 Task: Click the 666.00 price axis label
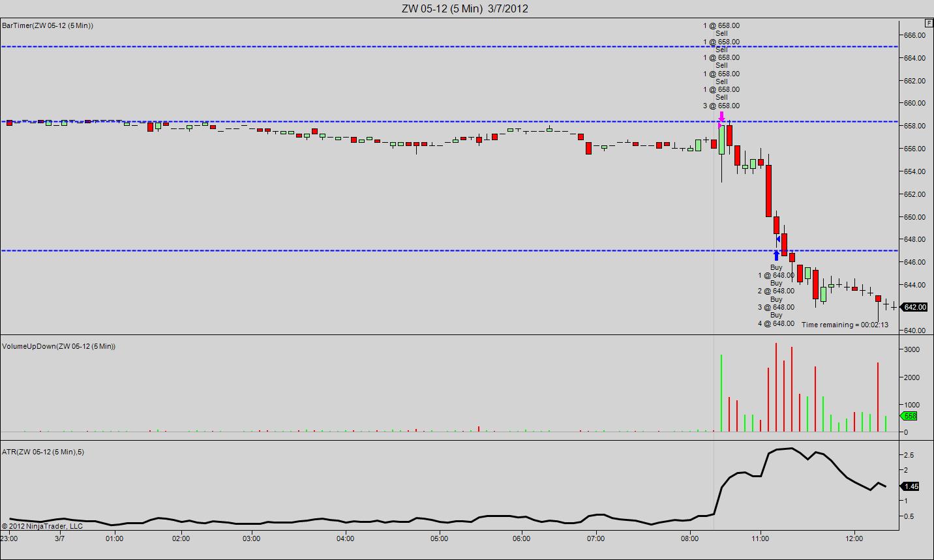[x=914, y=35]
